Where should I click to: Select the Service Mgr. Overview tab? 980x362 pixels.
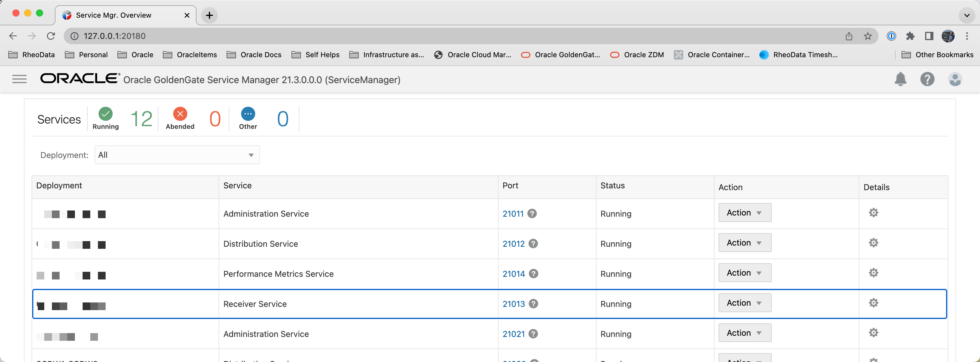tap(126, 15)
